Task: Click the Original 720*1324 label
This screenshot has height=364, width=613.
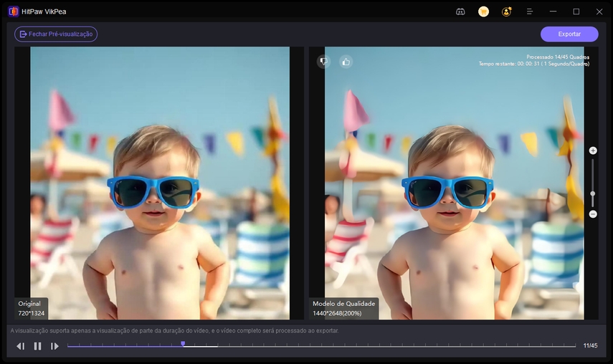Action: (x=32, y=309)
